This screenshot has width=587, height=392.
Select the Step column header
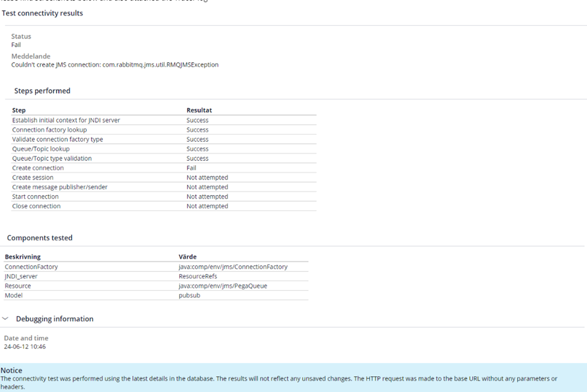(18, 110)
